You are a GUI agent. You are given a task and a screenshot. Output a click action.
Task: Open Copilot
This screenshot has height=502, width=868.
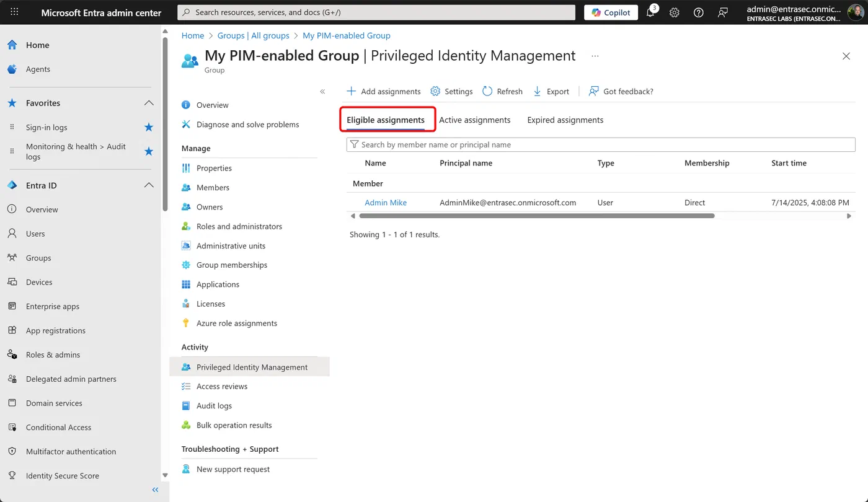[x=611, y=12]
